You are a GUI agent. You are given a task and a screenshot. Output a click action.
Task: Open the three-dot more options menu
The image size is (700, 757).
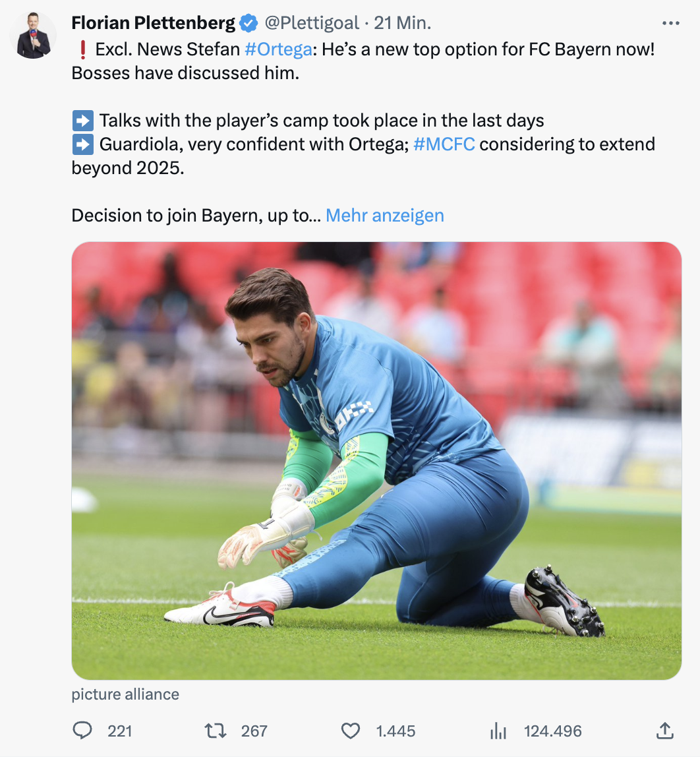pos(670,24)
